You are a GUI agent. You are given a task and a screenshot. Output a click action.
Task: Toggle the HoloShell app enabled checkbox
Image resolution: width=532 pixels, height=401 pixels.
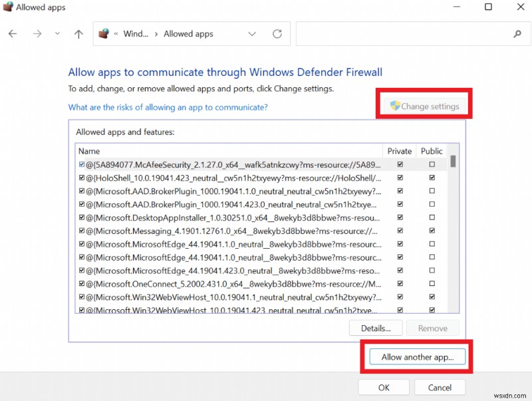81,178
